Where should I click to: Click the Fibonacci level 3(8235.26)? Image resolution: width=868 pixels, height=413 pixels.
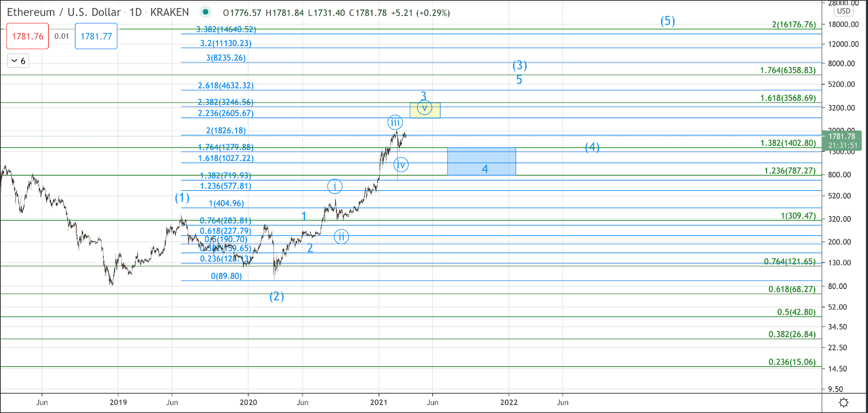[x=226, y=57]
